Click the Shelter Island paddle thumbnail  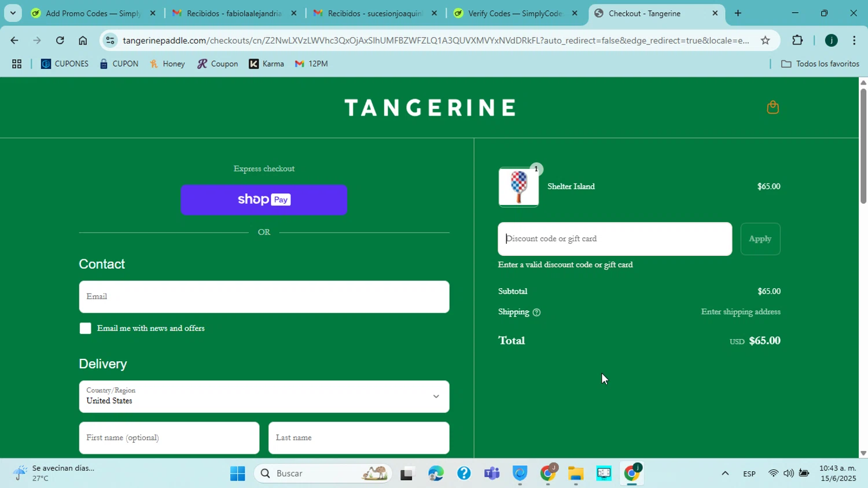tap(518, 187)
